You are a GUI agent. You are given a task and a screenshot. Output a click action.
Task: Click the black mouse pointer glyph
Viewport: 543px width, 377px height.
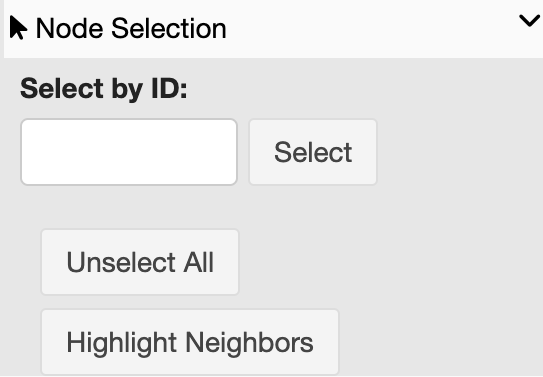[x=18, y=28]
